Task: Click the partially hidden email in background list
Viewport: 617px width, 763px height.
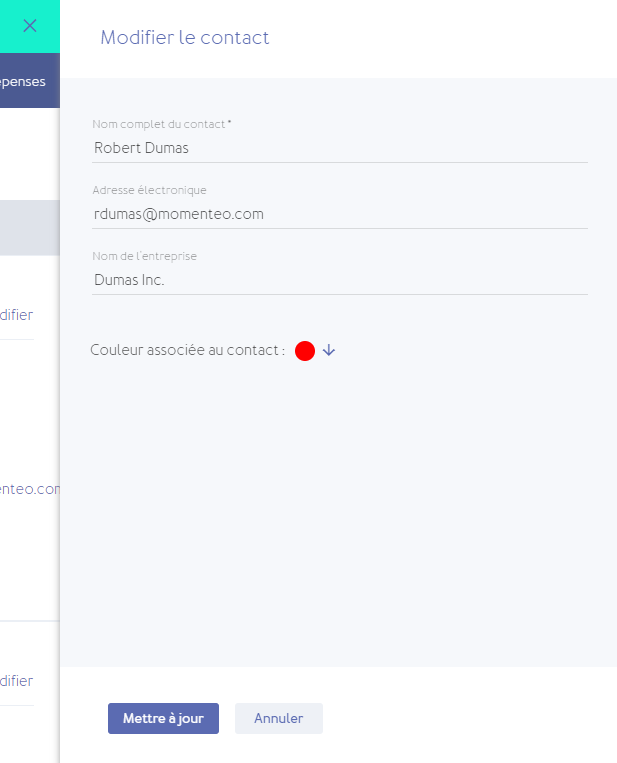Action: 30,489
